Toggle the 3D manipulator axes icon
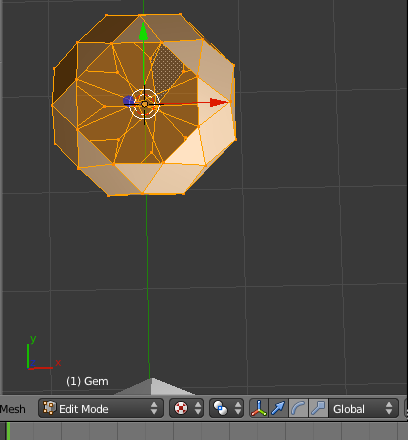This screenshot has height=440, width=408. point(259,408)
